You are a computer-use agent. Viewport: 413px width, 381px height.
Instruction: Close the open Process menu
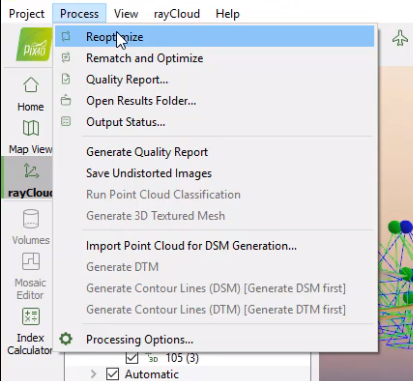pos(79,14)
